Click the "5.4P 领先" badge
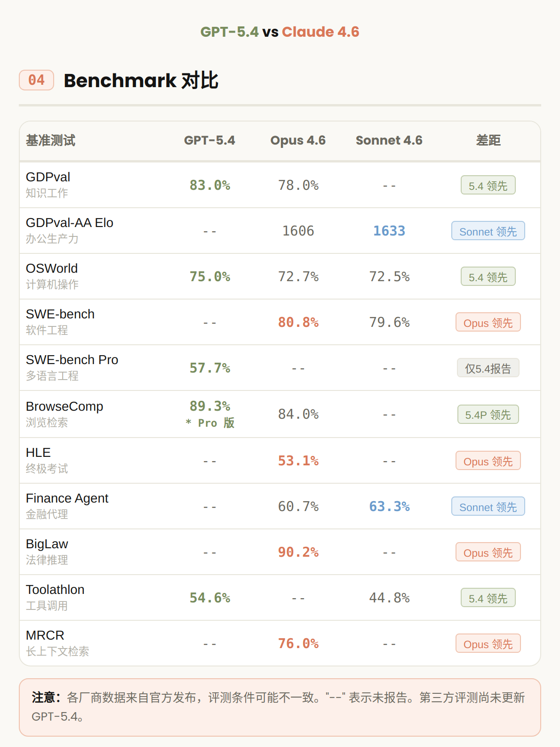Image resolution: width=560 pixels, height=747 pixels. (x=488, y=414)
